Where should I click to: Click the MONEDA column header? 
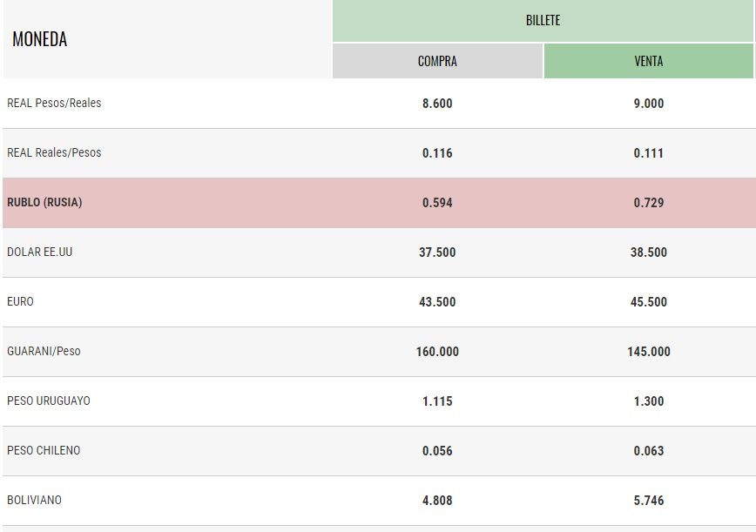click(40, 39)
